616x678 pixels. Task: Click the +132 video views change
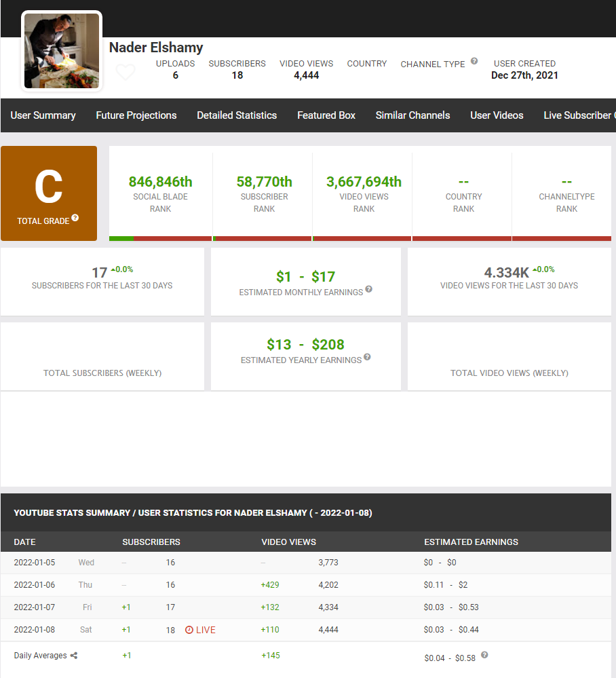click(270, 607)
